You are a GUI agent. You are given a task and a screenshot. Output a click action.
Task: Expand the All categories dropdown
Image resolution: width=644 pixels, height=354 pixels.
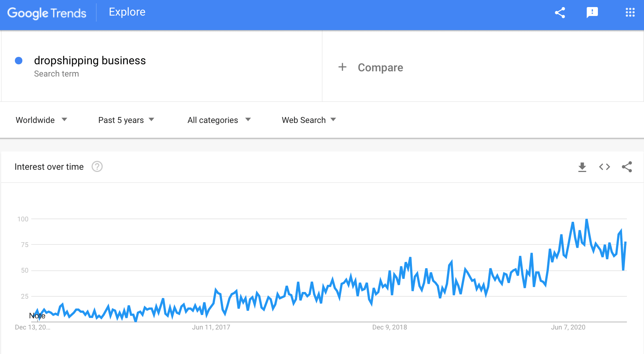click(x=219, y=120)
